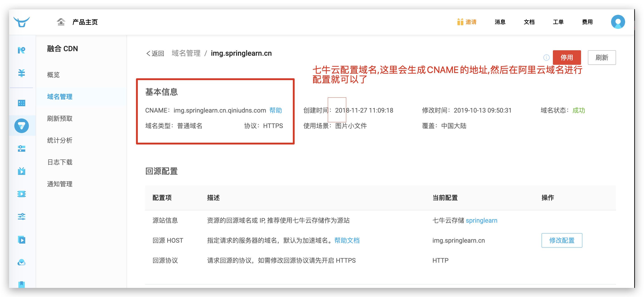Click the home icon beside 产品主页
Screen dimensions: 644x297
point(61,22)
